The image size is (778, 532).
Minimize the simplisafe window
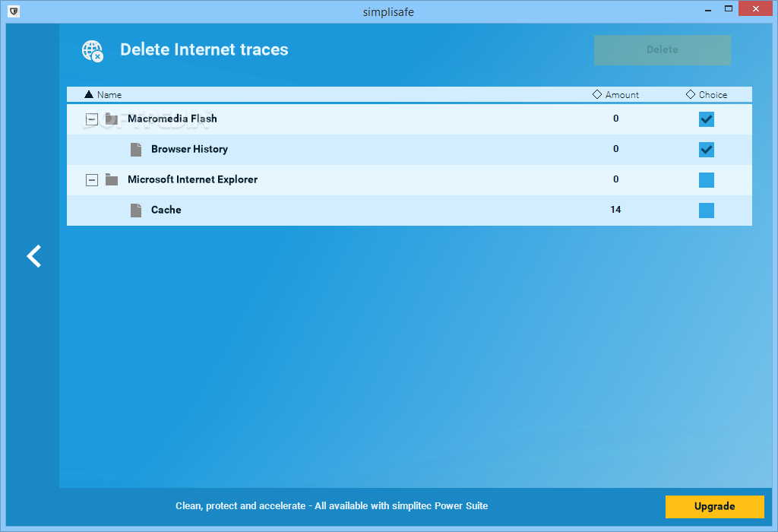point(708,9)
